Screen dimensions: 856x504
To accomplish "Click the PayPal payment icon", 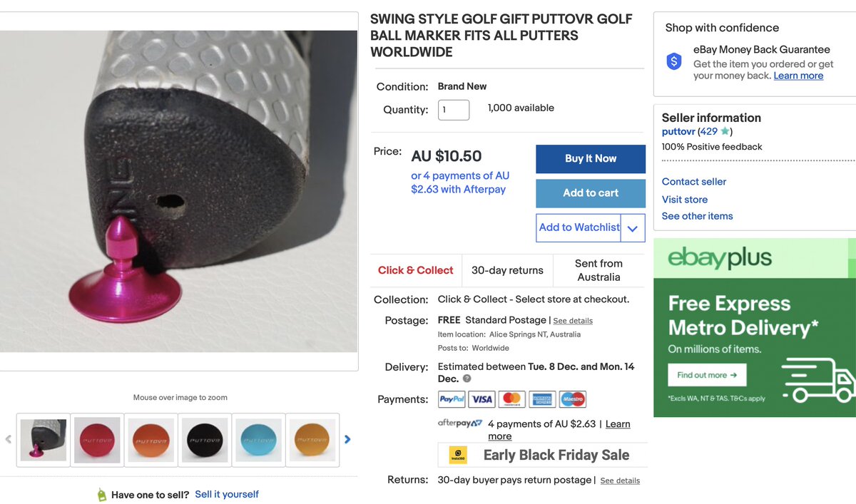I will 452,399.
